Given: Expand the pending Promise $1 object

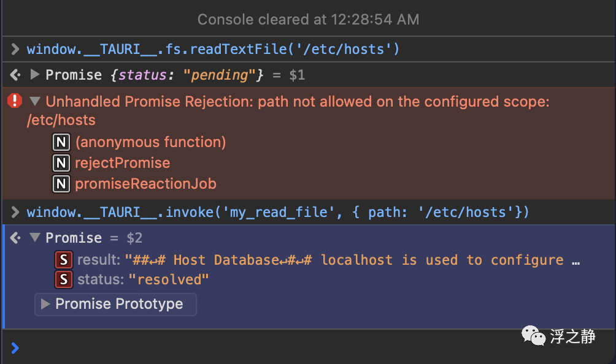Looking at the screenshot, I should pyautogui.click(x=35, y=75).
